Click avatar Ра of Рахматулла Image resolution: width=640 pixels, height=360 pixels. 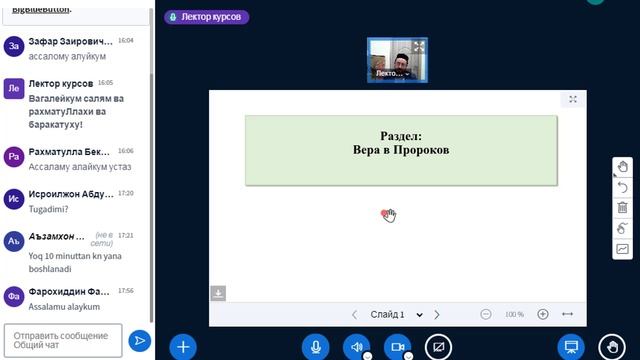coord(14,157)
